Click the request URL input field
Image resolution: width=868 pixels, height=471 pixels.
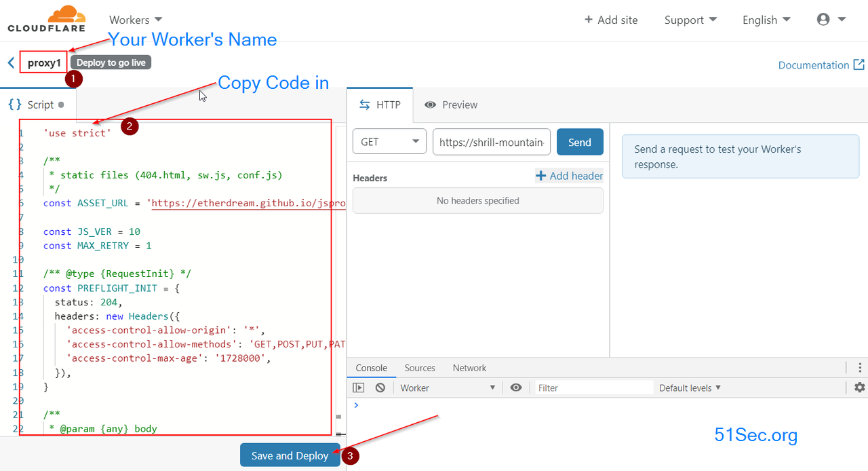click(x=492, y=142)
